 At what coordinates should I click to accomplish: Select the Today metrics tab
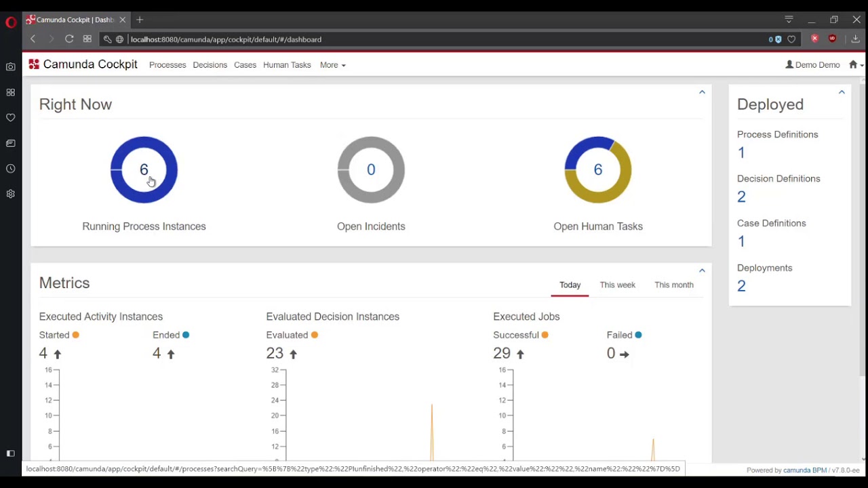pos(570,285)
